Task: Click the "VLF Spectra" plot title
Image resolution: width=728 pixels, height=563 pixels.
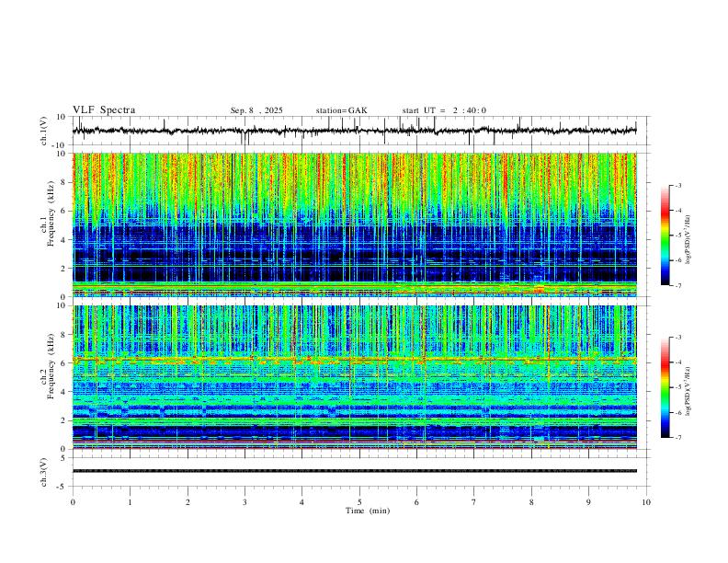Action: coord(104,110)
